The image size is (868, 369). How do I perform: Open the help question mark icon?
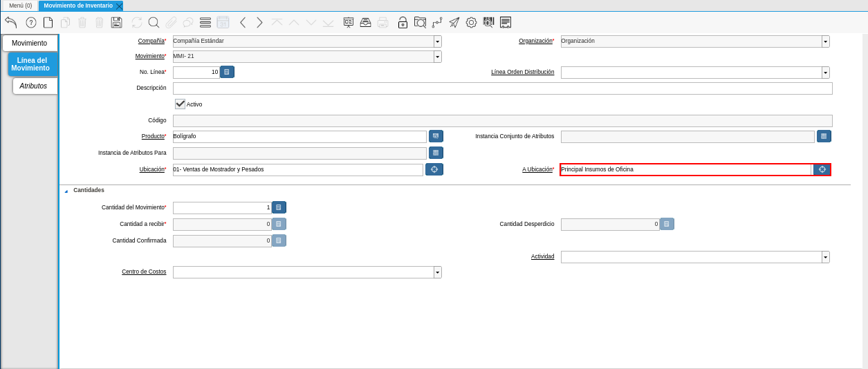point(31,22)
